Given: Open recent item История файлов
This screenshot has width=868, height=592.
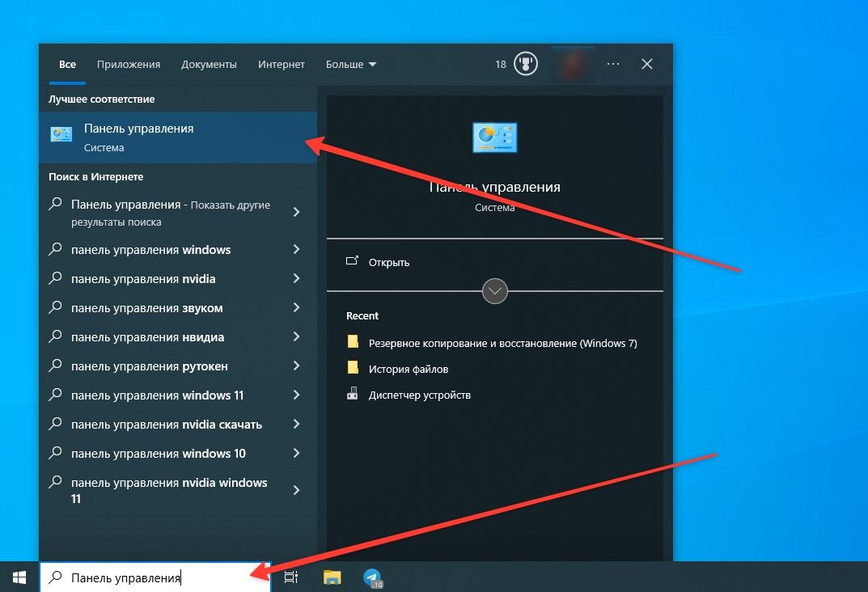Looking at the screenshot, I should pyautogui.click(x=408, y=369).
